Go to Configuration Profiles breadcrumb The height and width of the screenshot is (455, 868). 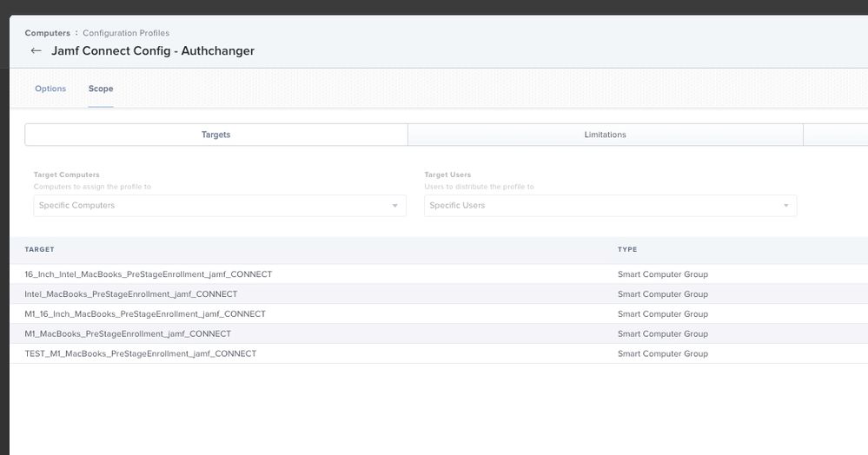126,33
